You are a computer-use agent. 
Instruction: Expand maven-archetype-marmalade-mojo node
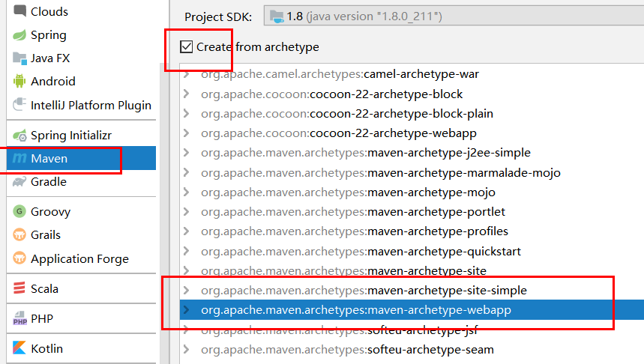point(187,172)
